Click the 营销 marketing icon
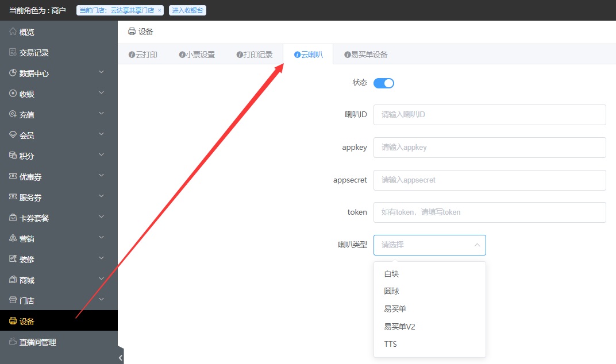 click(13, 238)
